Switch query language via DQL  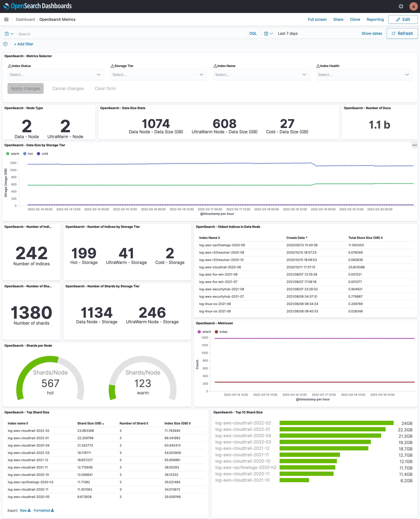click(x=253, y=34)
